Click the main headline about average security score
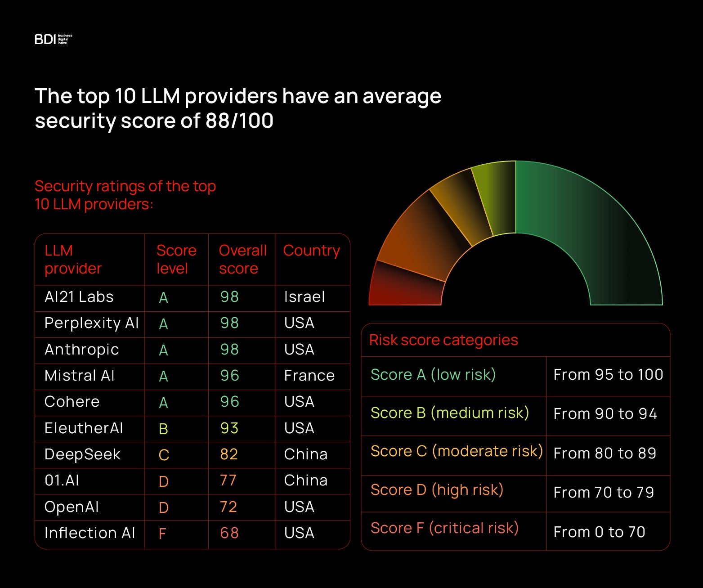 tap(237, 108)
